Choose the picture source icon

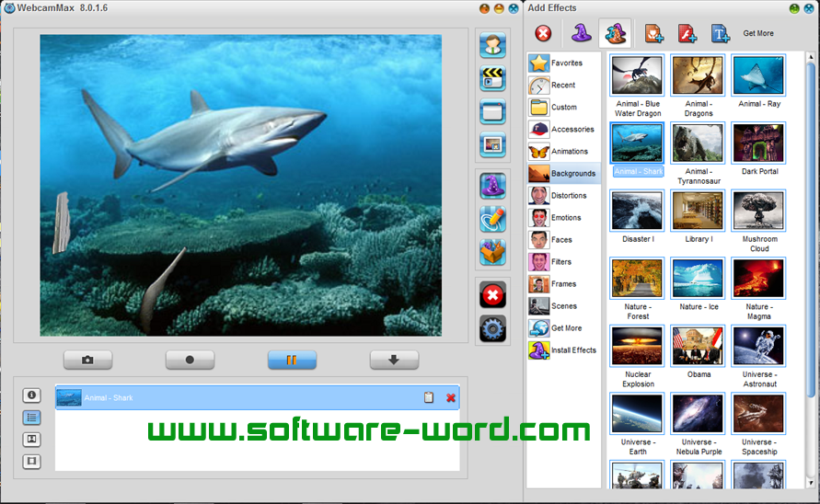492,144
